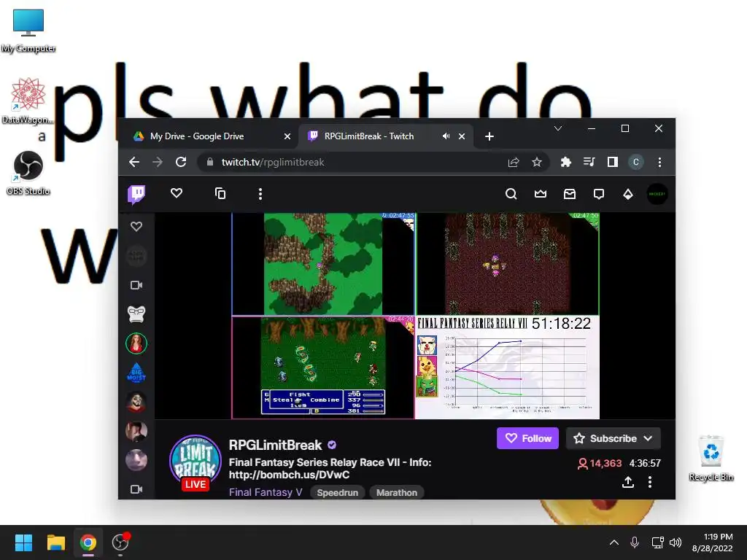The image size is (747, 560).
Task: Go back in Chrome
Action: 134,162
